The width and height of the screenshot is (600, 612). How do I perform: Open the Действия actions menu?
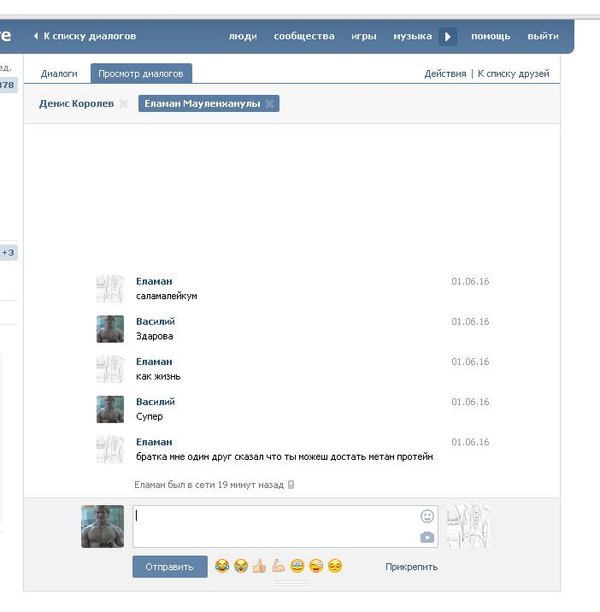tap(445, 74)
